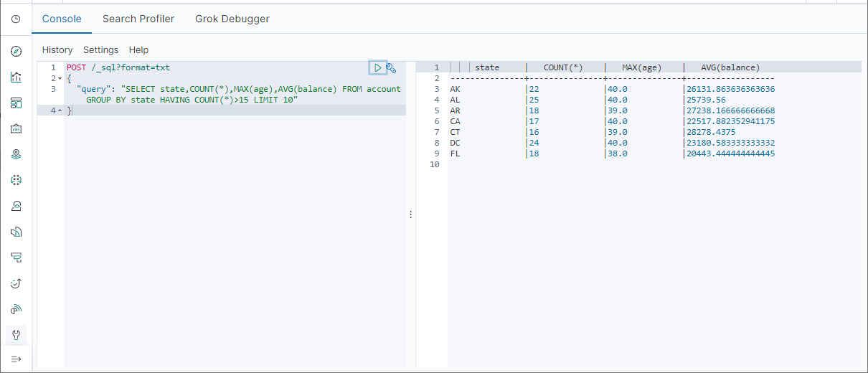
Task: Click the value 26131.863636363636
Action: 730,89
